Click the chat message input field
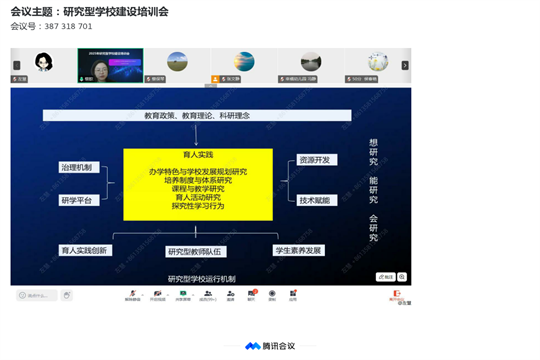The image size is (540, 360). point(37,295)
